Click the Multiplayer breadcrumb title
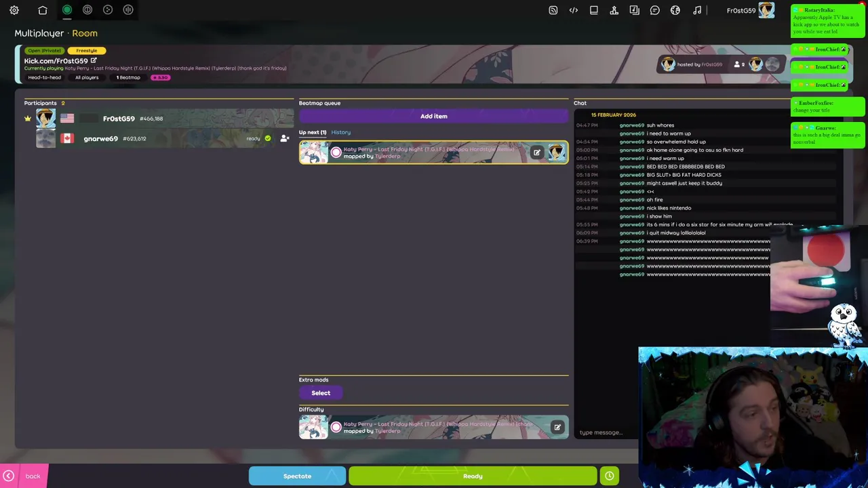 (x=39, y=33)
